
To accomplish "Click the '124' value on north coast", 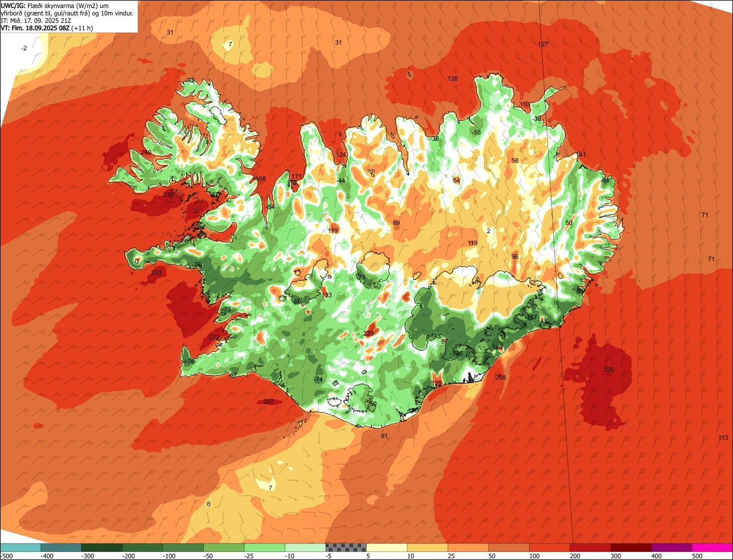I will [341, 155].
